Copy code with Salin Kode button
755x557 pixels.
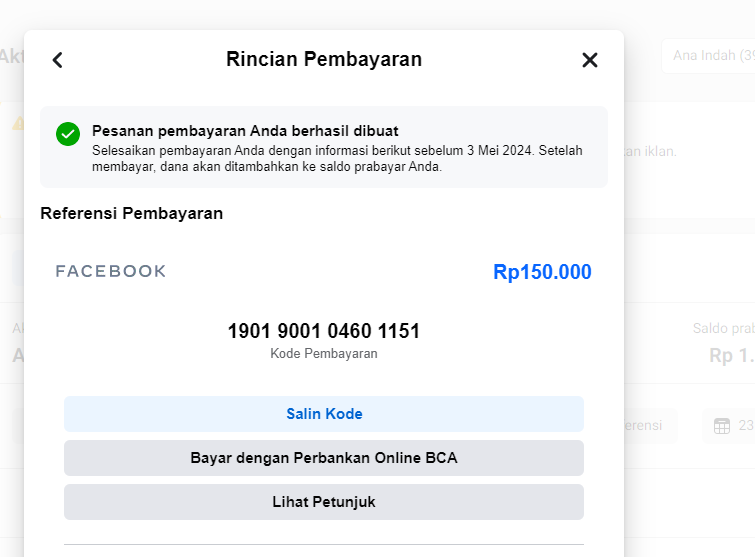tap(324, 414)
